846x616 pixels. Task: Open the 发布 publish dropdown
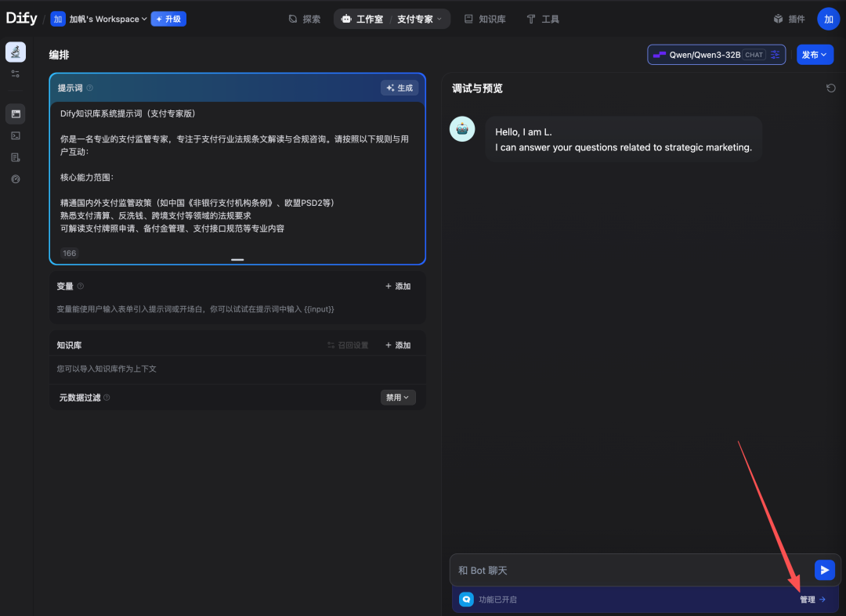[x=815, y=55]
